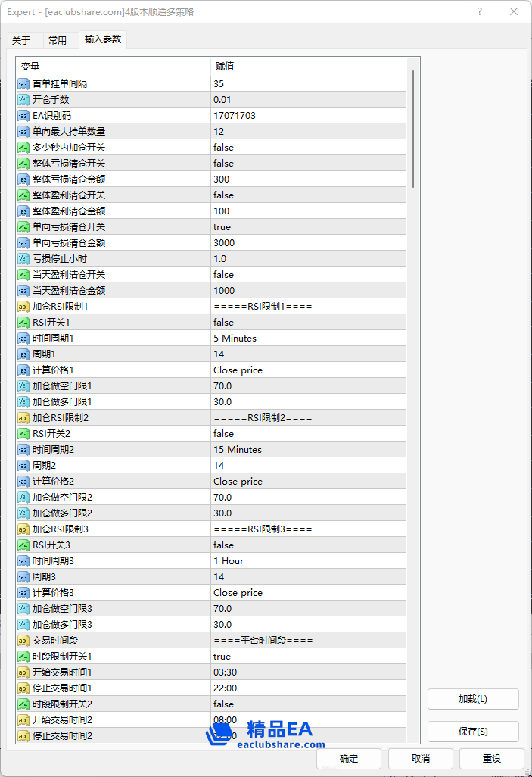
Task: Toggle the 单向亏损清仓开关 value true
Action: (x=308, y=227)
